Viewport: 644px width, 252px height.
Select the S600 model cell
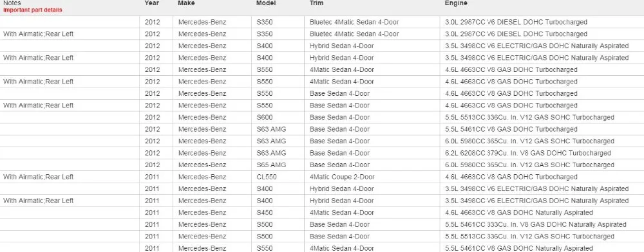pyautogui.click(x=264, y=117)
